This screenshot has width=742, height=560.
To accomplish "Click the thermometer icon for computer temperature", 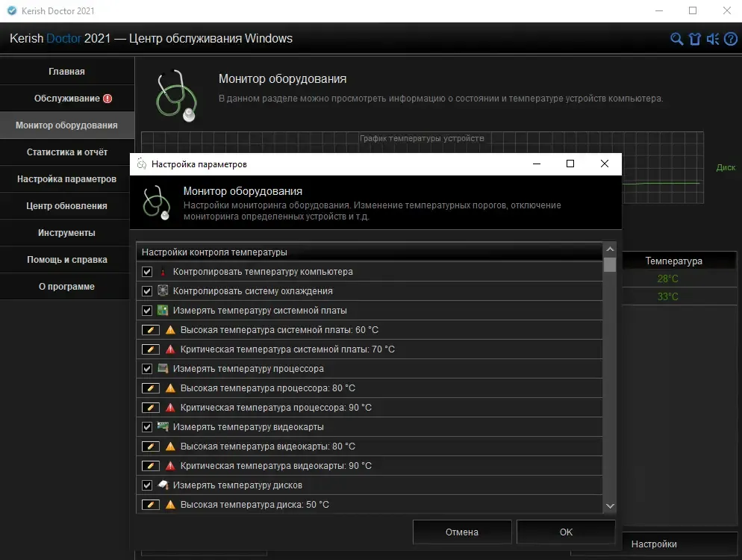I will (x=163, y=272).
